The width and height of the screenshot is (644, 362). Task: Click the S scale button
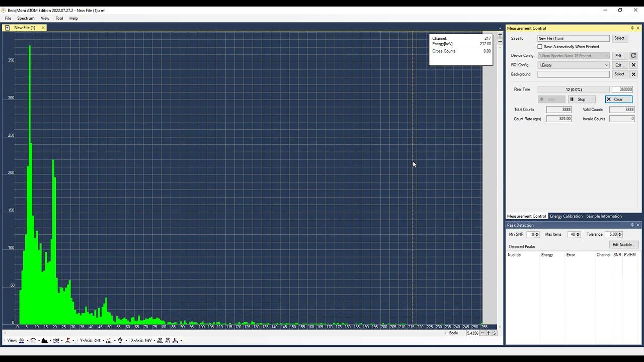click(x=495, y=333)
